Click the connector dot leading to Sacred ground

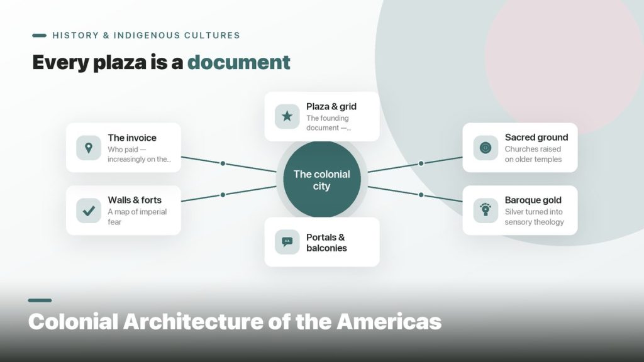421,163
